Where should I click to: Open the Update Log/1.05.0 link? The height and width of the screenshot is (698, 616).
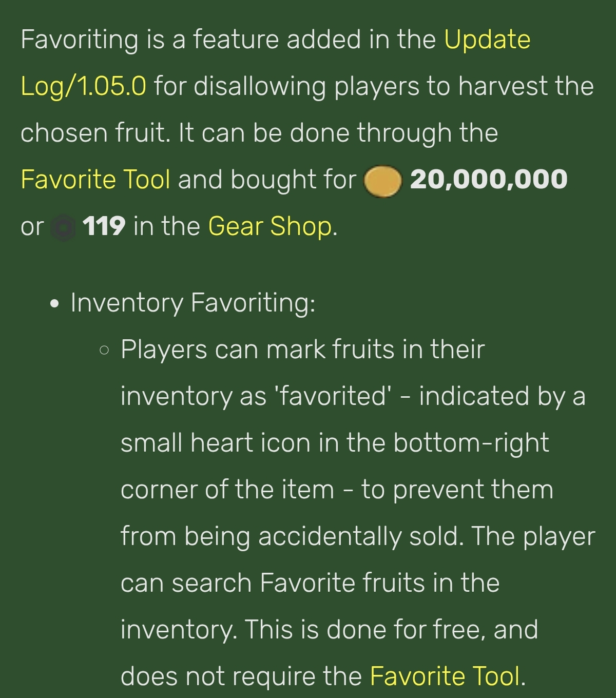coord(488,40)
